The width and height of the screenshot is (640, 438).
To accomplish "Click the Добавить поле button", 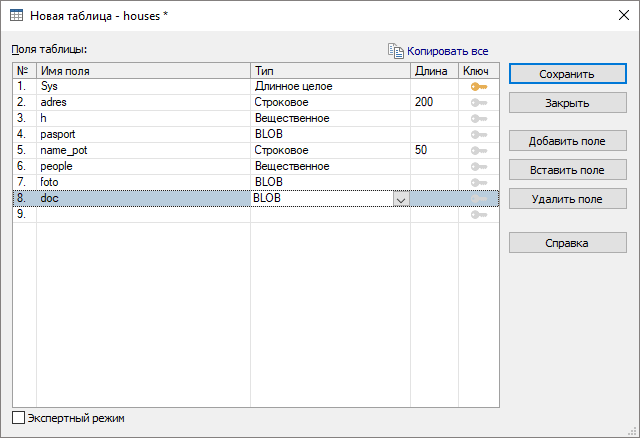I will click(567, 141).
